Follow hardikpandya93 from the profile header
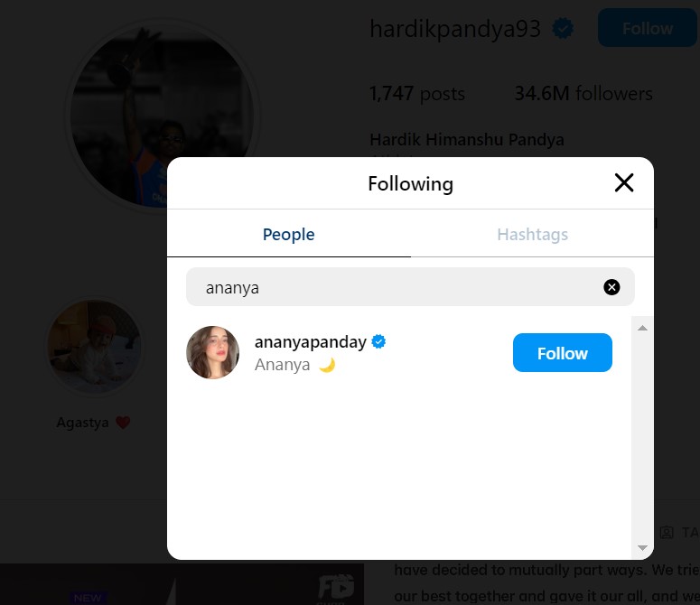700x605 pixels. (648, 28)
